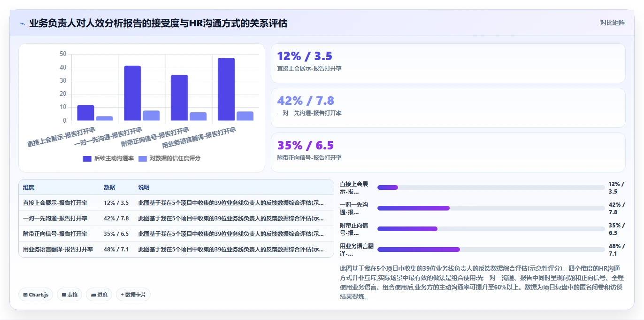Click the 42% / 7.8 table cell
644x320 pixels.
(116, 219)
